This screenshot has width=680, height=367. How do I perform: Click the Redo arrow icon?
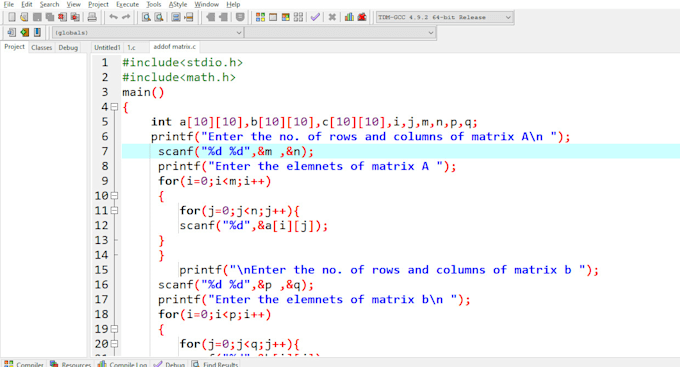pyautogui.click(x=126, y=17)
